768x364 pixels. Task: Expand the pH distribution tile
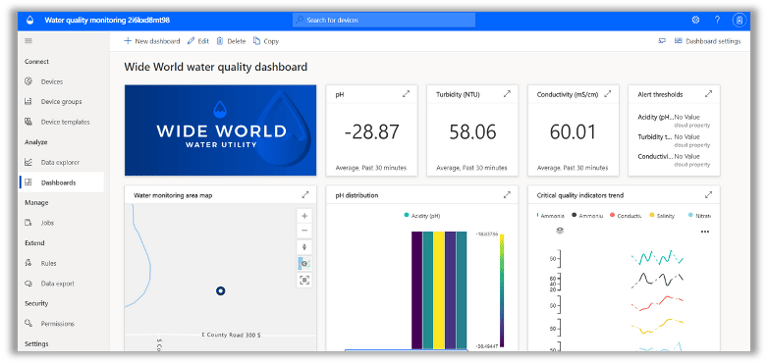(507, 194)
